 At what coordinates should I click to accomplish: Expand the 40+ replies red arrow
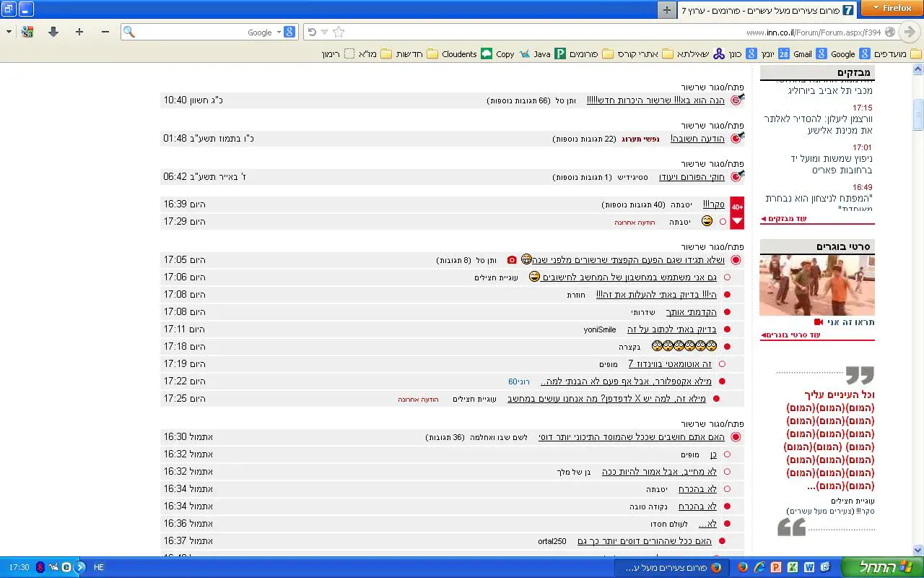click(x=737, y=221)
